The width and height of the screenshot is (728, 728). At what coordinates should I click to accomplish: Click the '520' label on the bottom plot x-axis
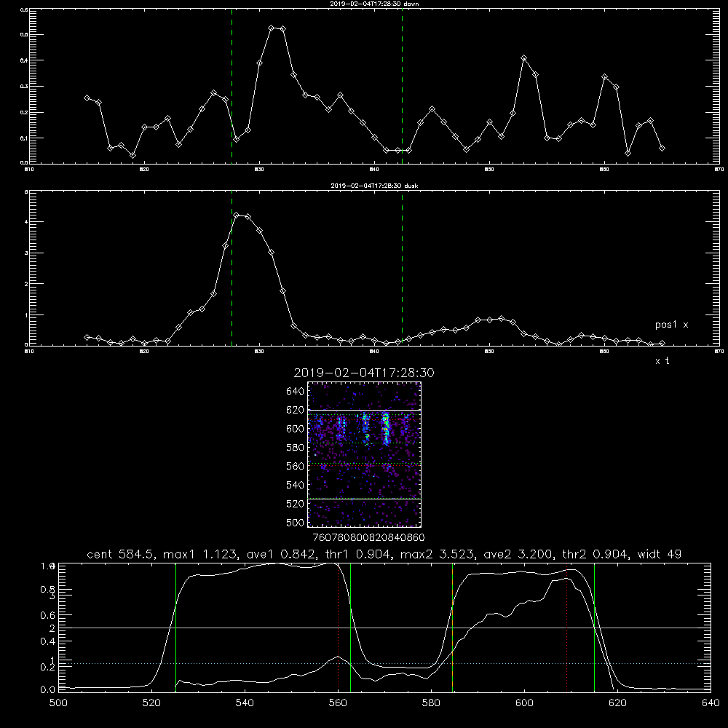pyautogui.click(x=151, y=703)
